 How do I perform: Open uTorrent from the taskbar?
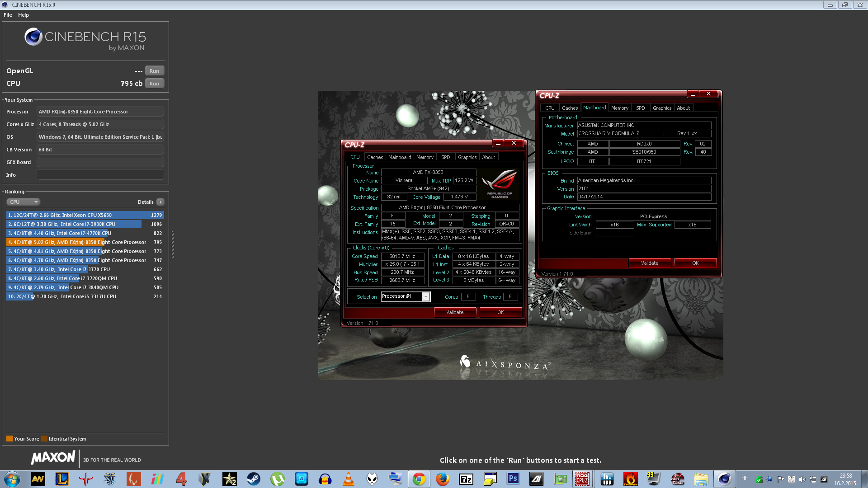tap(277, 479)
